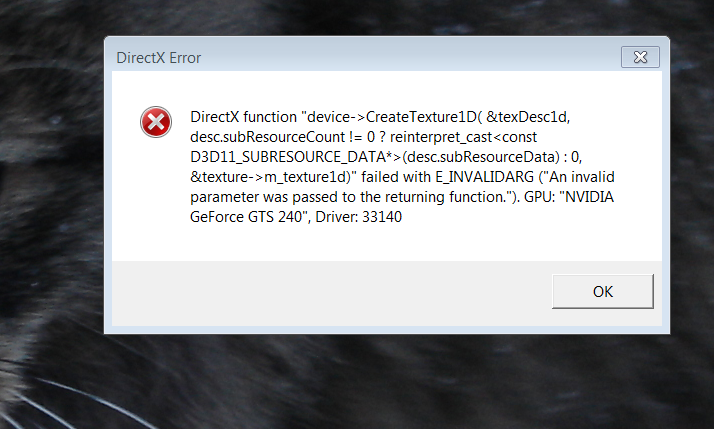The image size is (714, 429).
Task: Select the DirectX Error title bar text
Action: click(x=158, y=58)
